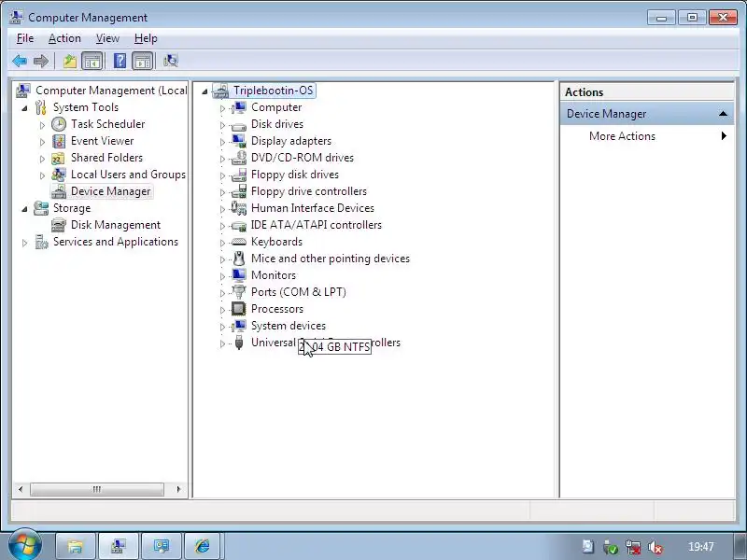Select the Disk Management icon
Screen dimensions: 747x560
[x=59, y=225]
